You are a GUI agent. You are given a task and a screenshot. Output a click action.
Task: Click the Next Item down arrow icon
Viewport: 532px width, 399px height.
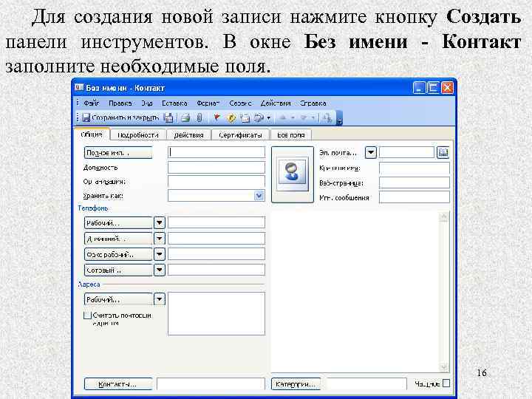tap(304, 117)
